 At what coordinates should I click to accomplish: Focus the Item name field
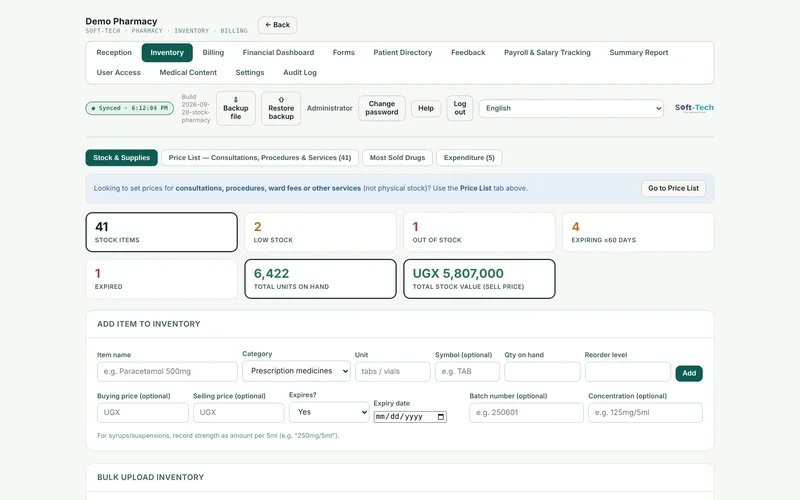(x=167, y=371)
